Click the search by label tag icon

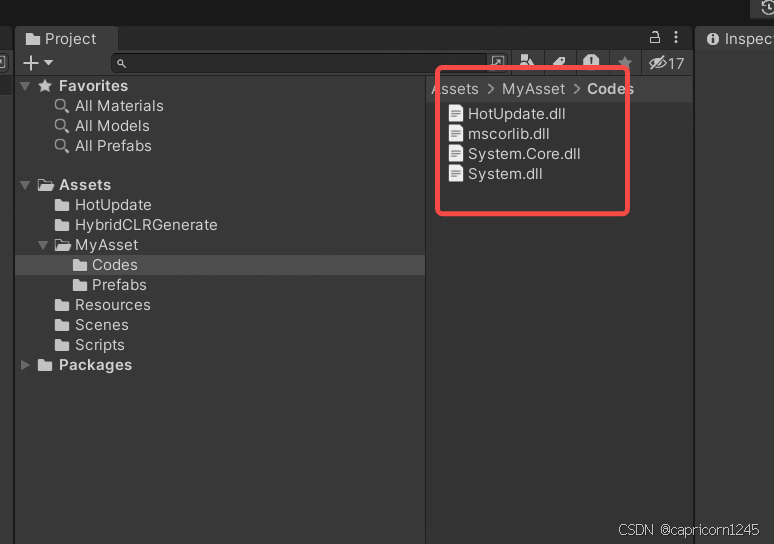click(x=559, y=63)
